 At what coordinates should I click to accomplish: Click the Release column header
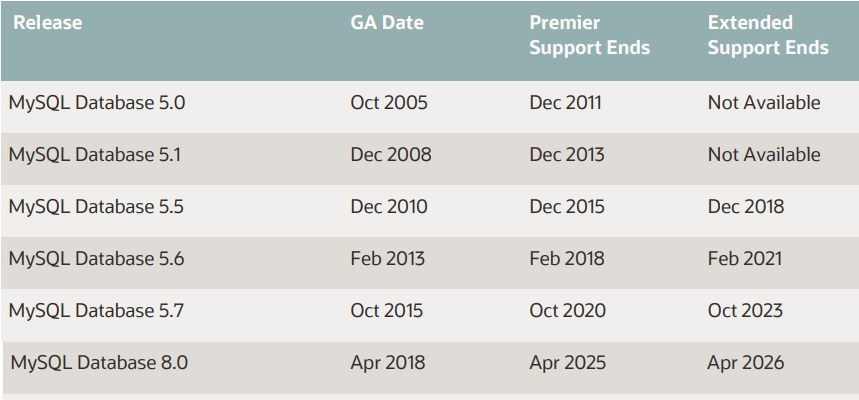pos(47,22)
